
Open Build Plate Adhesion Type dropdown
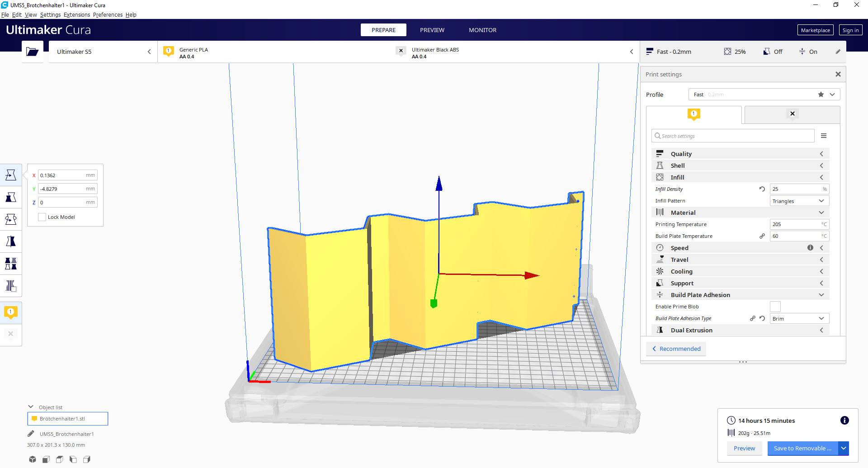click(799, 319)
